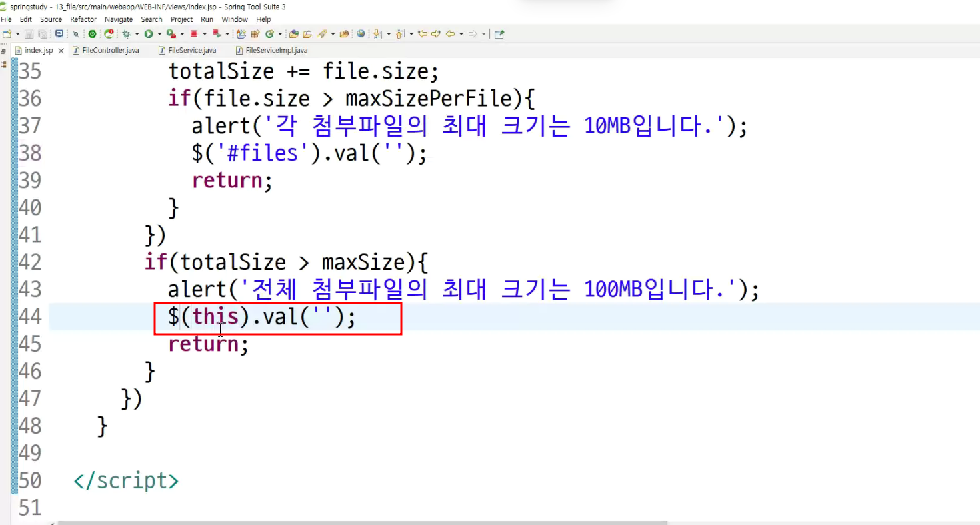The height and width of the screenshot is (525, 980).
Task: Click the Next Edit Location arrow icon
Action: coord(436,33)
